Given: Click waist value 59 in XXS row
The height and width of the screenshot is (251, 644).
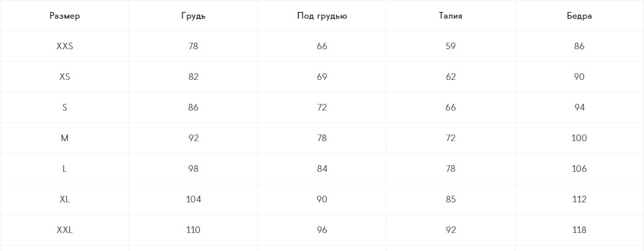Looking at the screenshot, I should point(451,47).
